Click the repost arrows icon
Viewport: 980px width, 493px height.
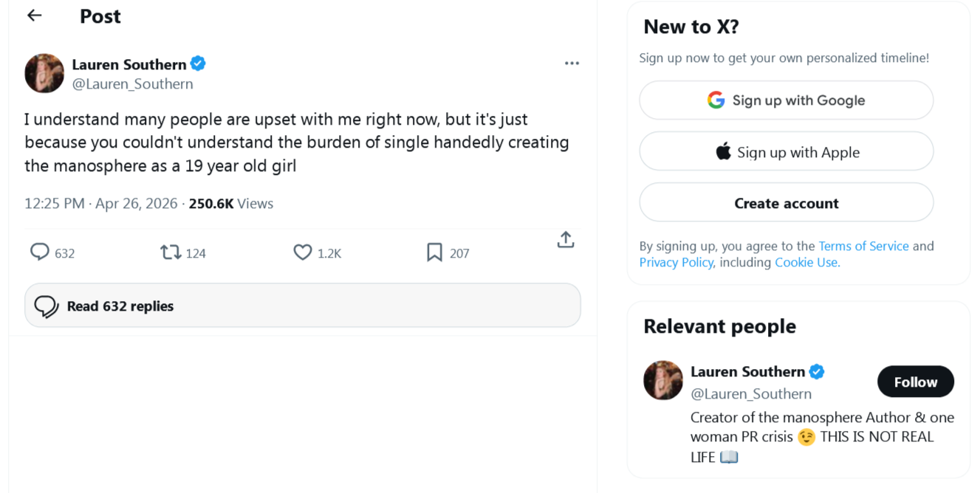[x=171, y=252]
